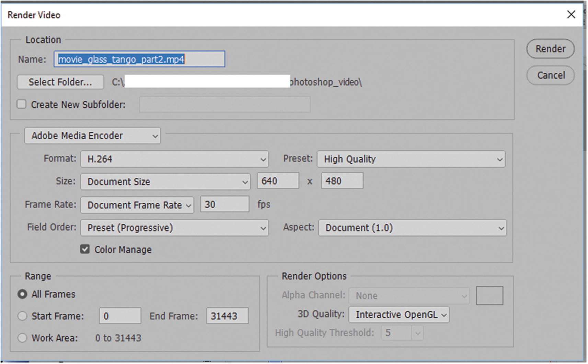Open the Select Folder browser
588x364 pixels.
point(60,82)
